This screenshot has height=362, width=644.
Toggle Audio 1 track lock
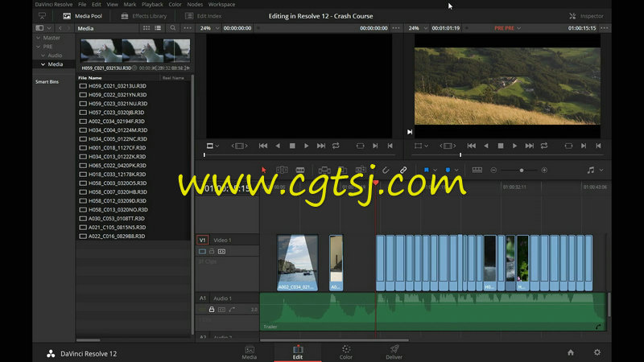(x=212, y=310)
